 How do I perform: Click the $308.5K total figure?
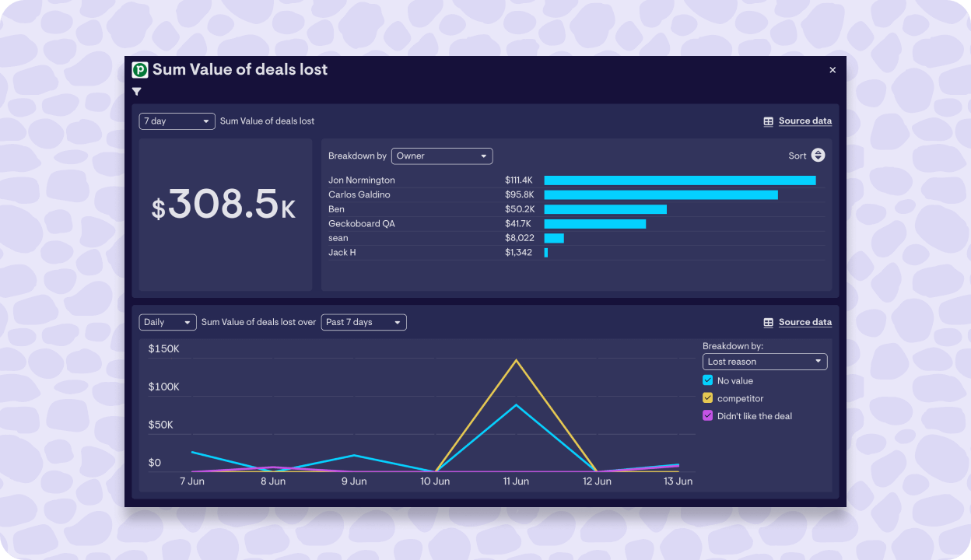[x=224, y=205]
